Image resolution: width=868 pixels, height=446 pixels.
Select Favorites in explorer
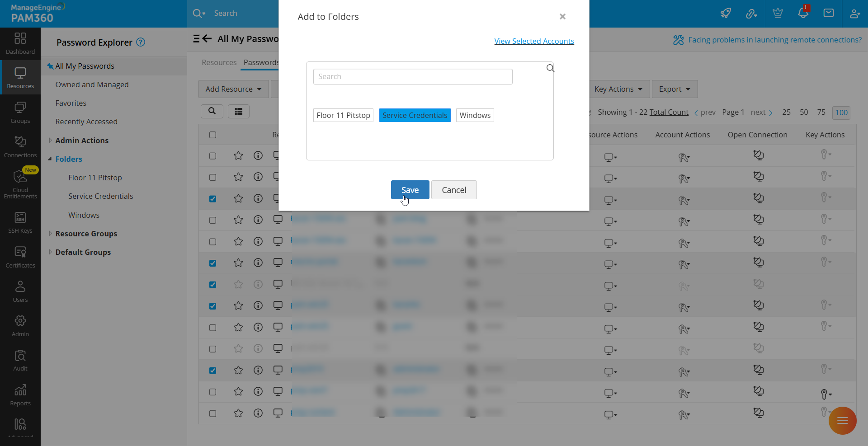point(71,103)
